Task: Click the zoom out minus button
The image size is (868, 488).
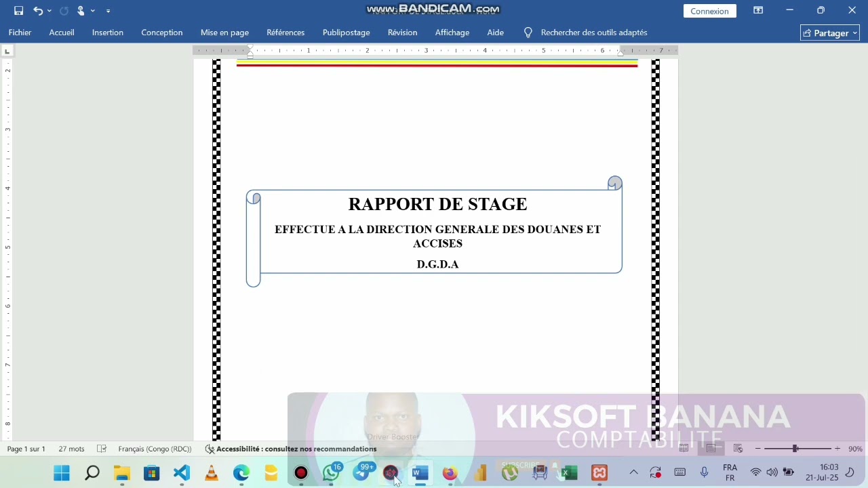Action: click(x=757, y=449)
